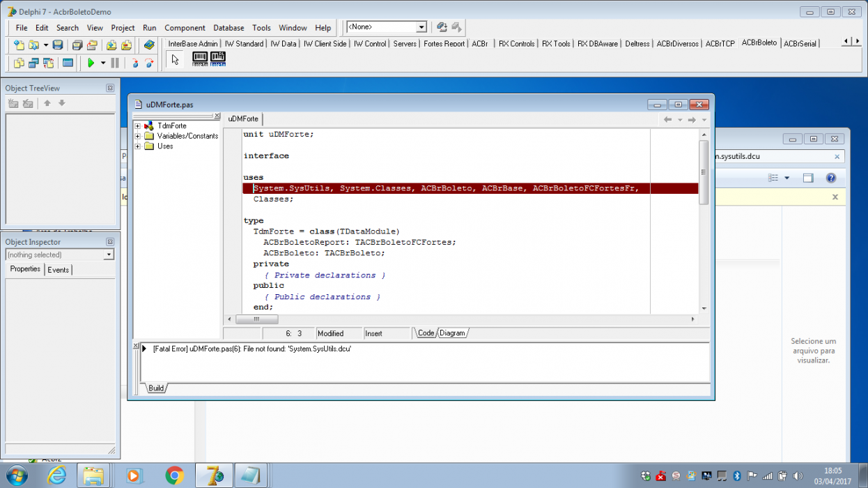Click the Remove file from project icon

tap(126, 45)
